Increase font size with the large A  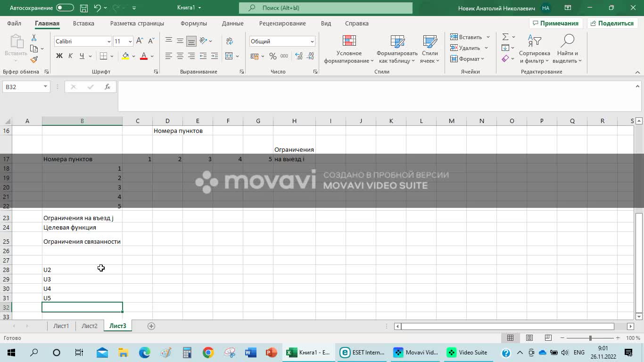click(140, 41)
